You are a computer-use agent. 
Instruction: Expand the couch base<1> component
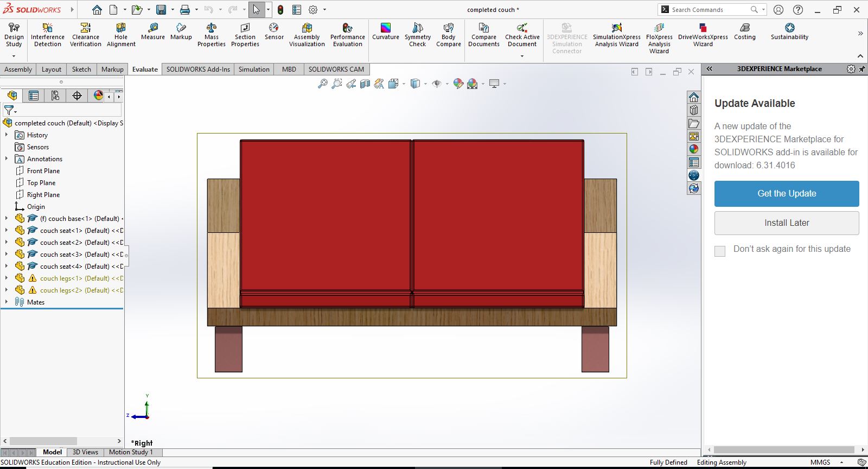tap(7, 218)
